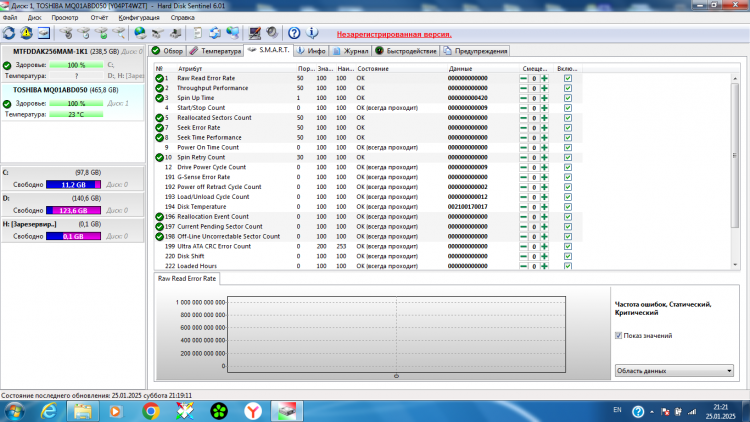This screenshot has height=422, width=750.
Task: Switch to the Инфо tab
Action: pos(311,51)
